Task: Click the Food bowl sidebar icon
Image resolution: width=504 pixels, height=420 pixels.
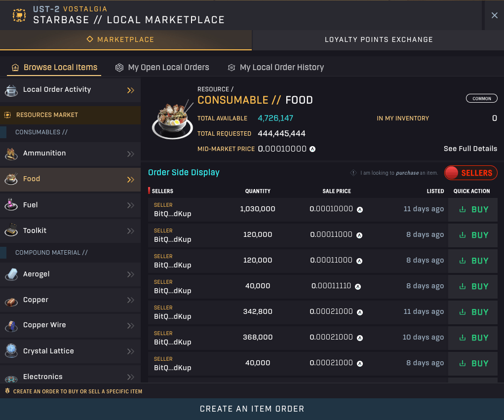Action: [x=11, y=179]
